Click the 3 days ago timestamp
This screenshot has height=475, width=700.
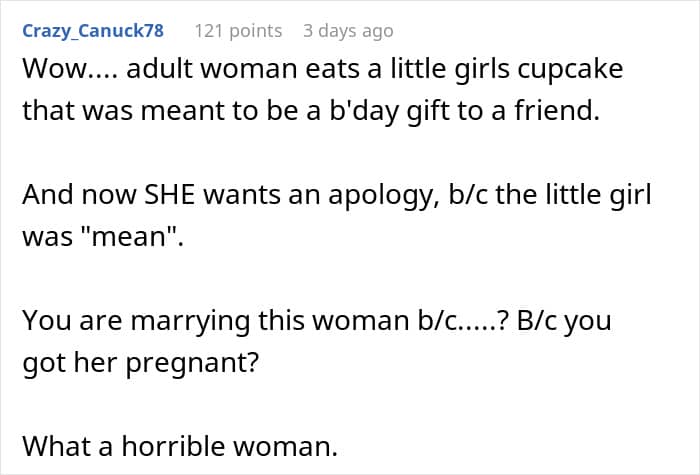click(348, 31)
